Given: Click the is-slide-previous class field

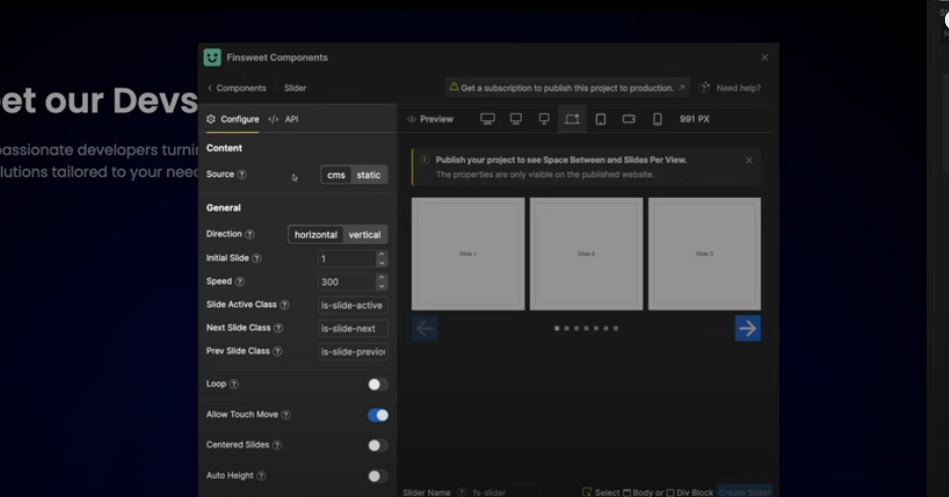Looking at the screenshot, I should 353,352.
